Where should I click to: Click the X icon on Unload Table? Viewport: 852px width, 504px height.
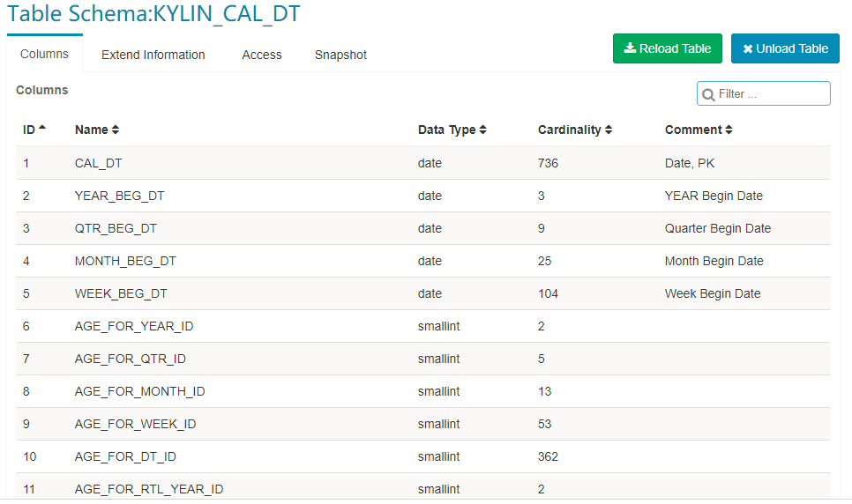[x=748, y=48]
